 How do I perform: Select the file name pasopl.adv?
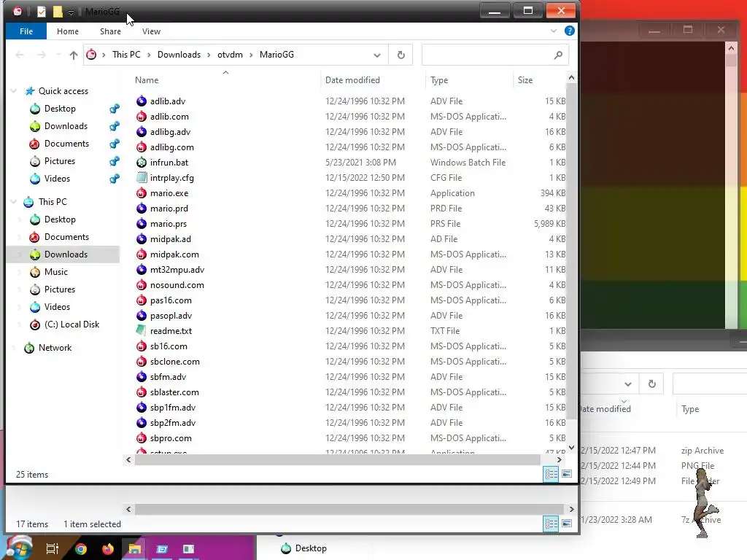click(x=171, y=316)
